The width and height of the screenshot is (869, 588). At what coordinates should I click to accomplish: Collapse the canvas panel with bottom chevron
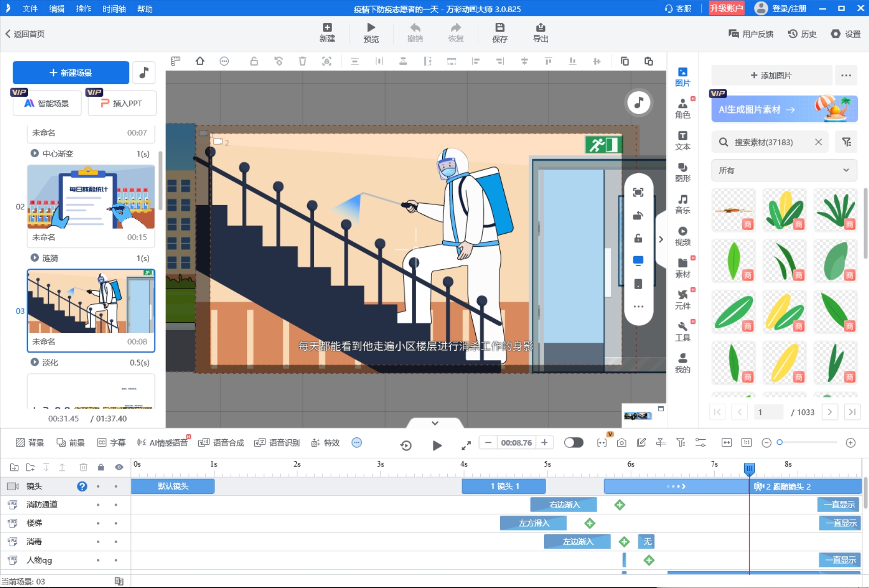(x=435, y=423)
